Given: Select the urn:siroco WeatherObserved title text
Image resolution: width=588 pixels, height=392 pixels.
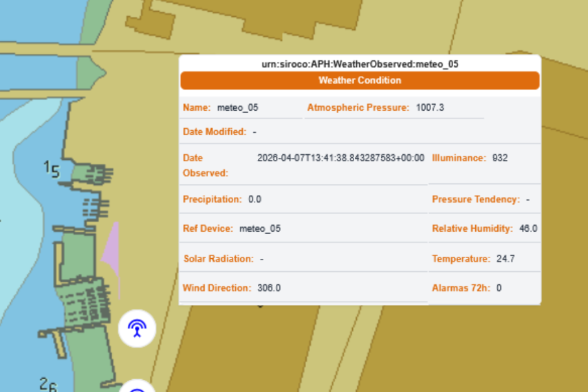Looking at the screenshot, I should click(360, 64).
